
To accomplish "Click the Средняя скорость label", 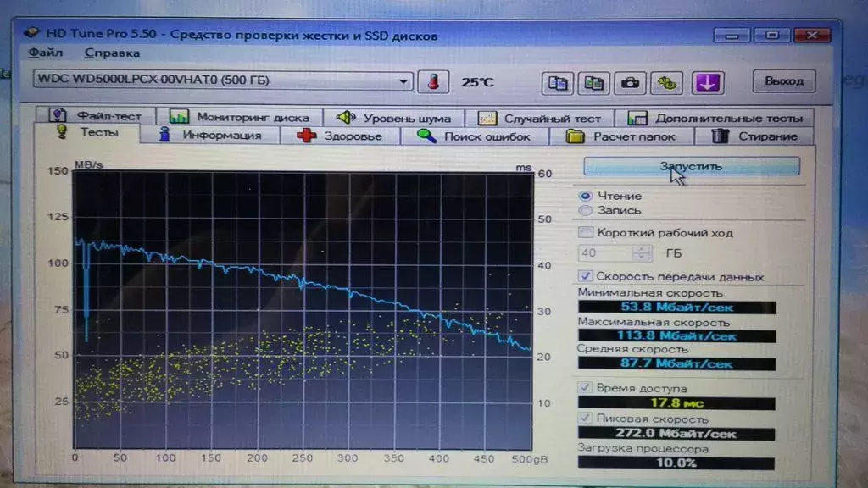I will 632,349.
